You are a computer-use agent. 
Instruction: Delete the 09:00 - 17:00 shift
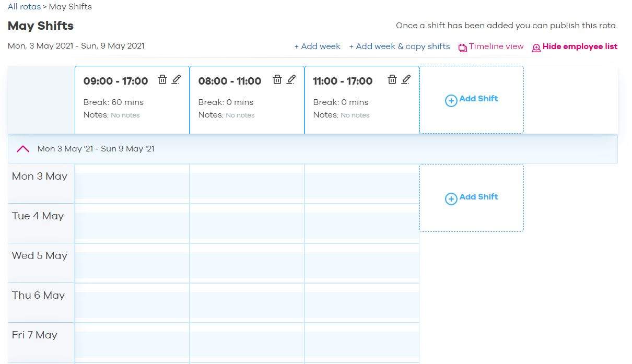(162, 79)
